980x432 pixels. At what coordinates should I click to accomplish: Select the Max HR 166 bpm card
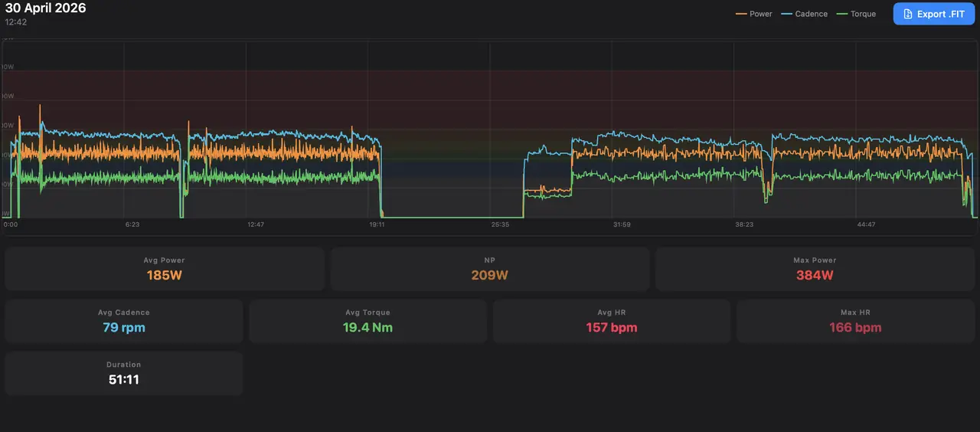pos(855,321)
